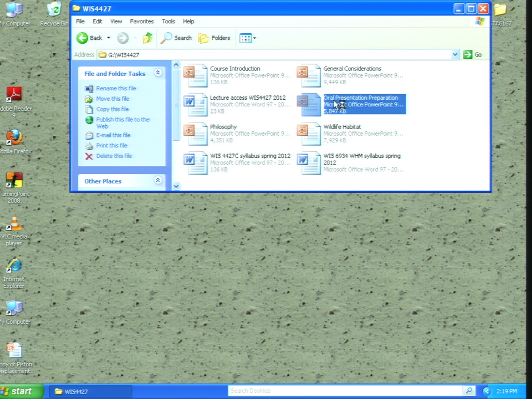Click Move this file link
The width and height of the screenshot is (532, 399).
coord(112,99)
